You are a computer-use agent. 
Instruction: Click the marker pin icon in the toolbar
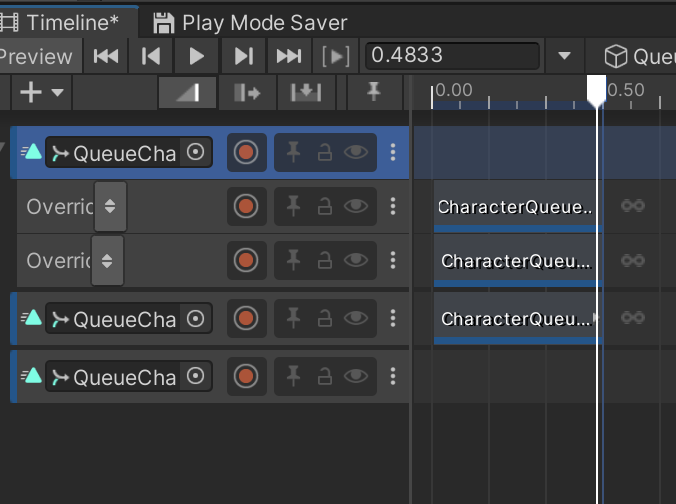click(373, 93)
